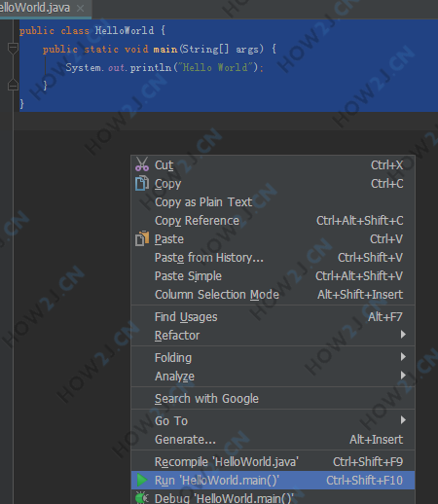Switch to the HelloWorld.java editor tab

[35, 8]
